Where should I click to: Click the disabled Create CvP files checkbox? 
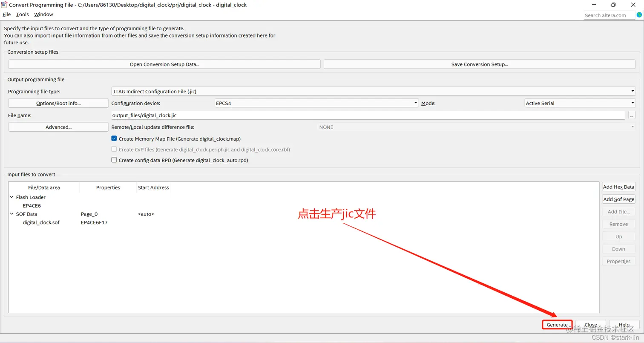114,149
